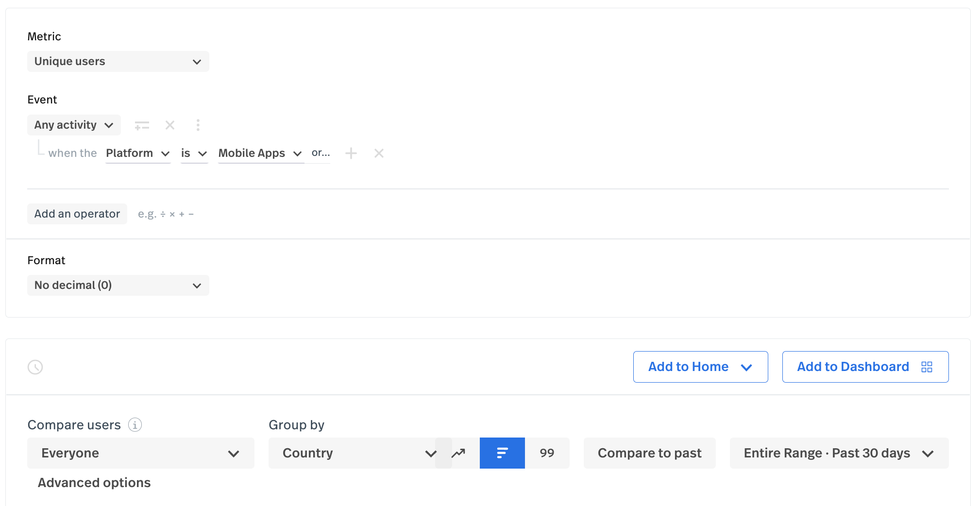Open the three-dot menu for Any activity event
The height and width of the screenshot is (506, 980).
point(198,125)
